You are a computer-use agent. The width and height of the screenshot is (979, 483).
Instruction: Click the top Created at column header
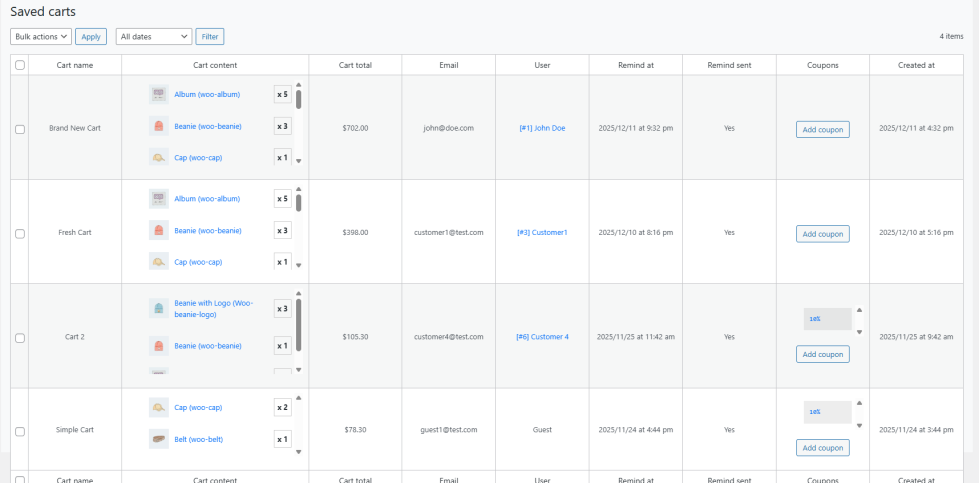click(x=916, y=65)
